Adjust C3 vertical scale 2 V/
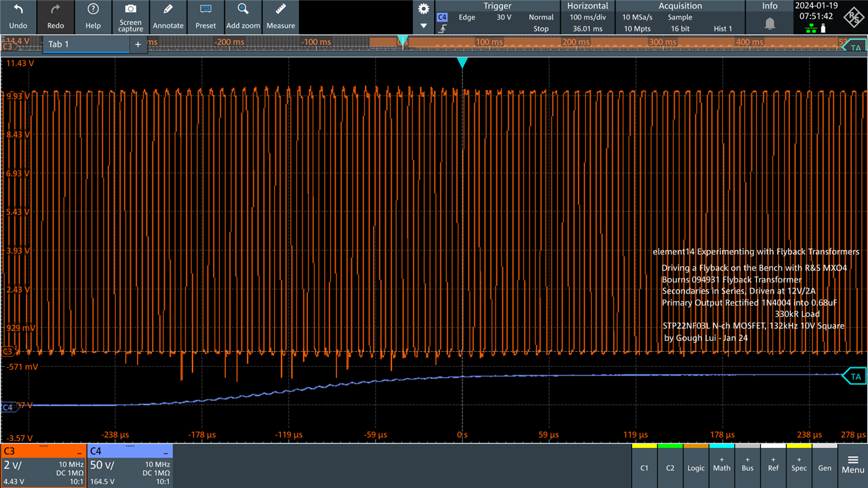 (14, 466)
